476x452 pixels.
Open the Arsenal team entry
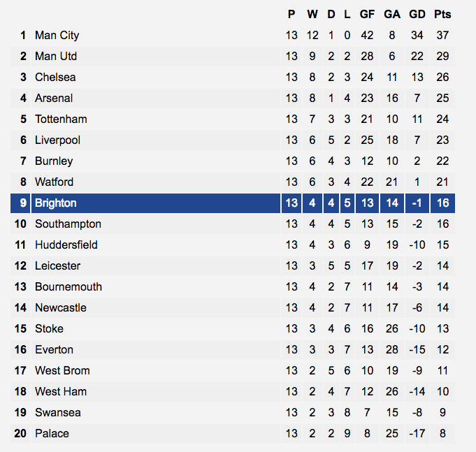click(54, 98)
